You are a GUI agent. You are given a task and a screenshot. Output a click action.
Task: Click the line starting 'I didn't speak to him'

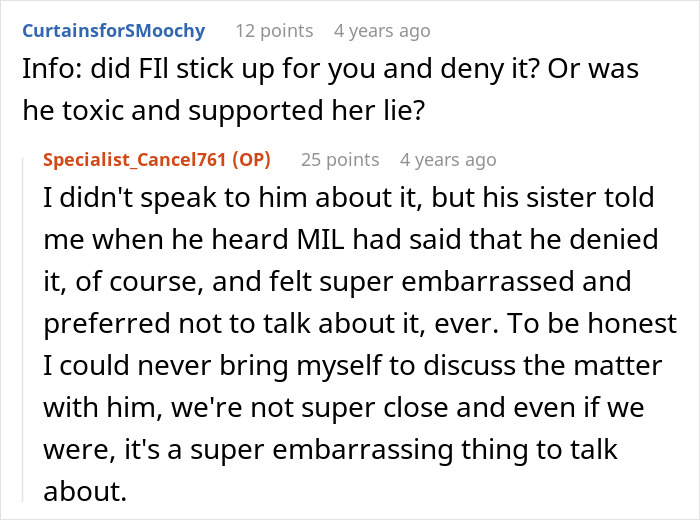[349, 198]
